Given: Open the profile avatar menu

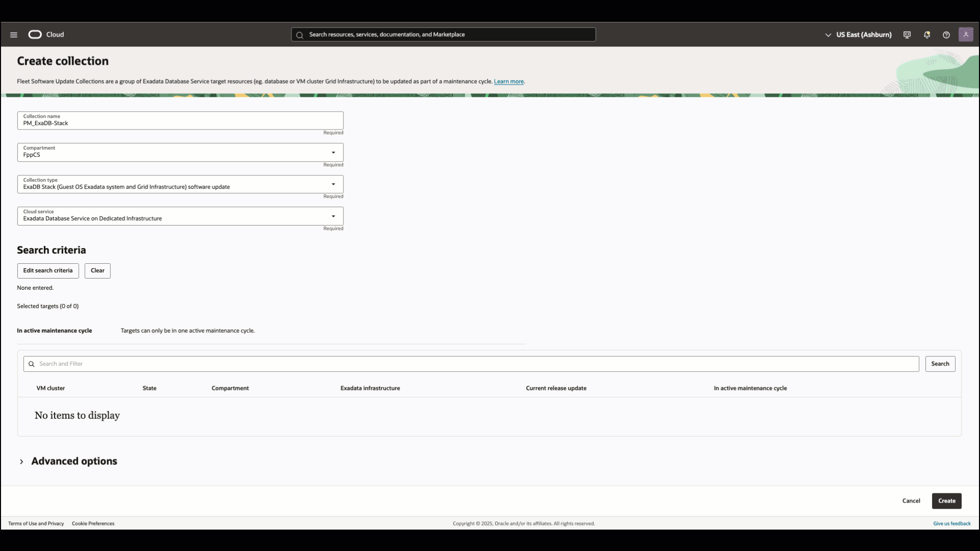Looking at the screenshot, I should pos(966,35).
